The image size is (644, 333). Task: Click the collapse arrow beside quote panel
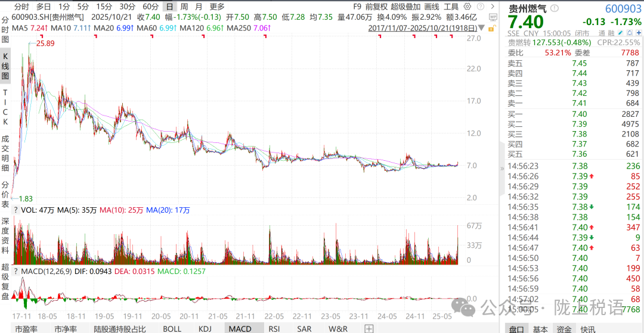[x=501, y=169]
